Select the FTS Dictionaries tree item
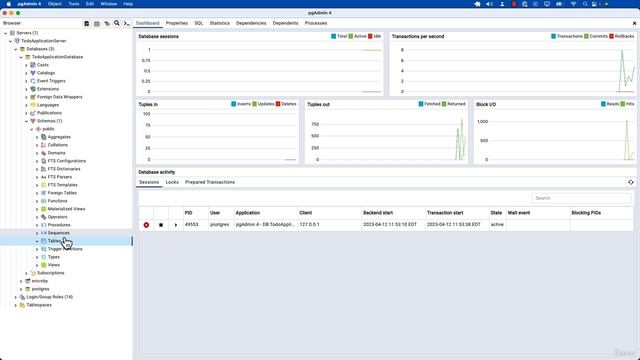Image resolution: width=640 pixels, height=360 pixels. click(64, 169)
